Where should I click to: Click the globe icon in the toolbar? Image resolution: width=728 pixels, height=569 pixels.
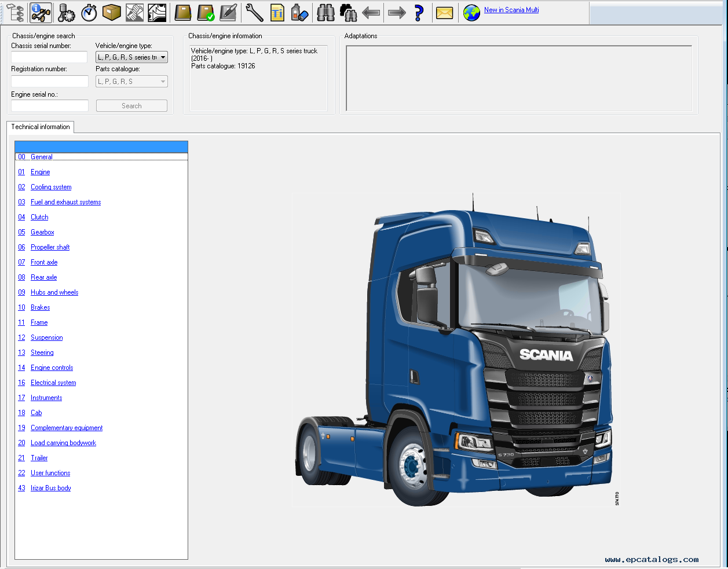point(471,12)
